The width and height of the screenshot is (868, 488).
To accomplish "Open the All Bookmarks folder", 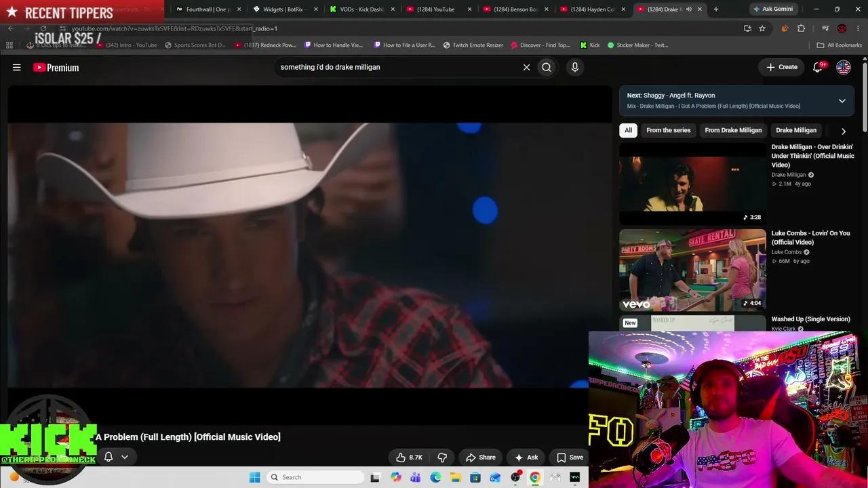I will click(840, 45).
